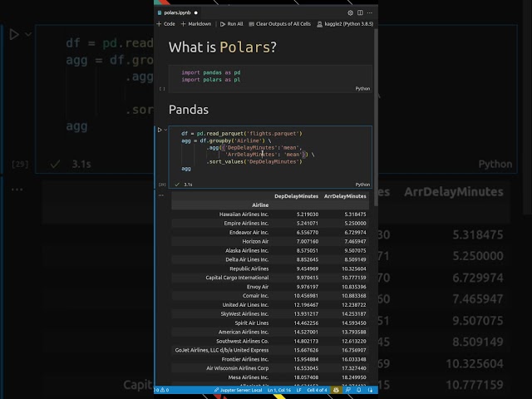Click the Airline index header
Viewport: 532px width, 399px height.
260,205
